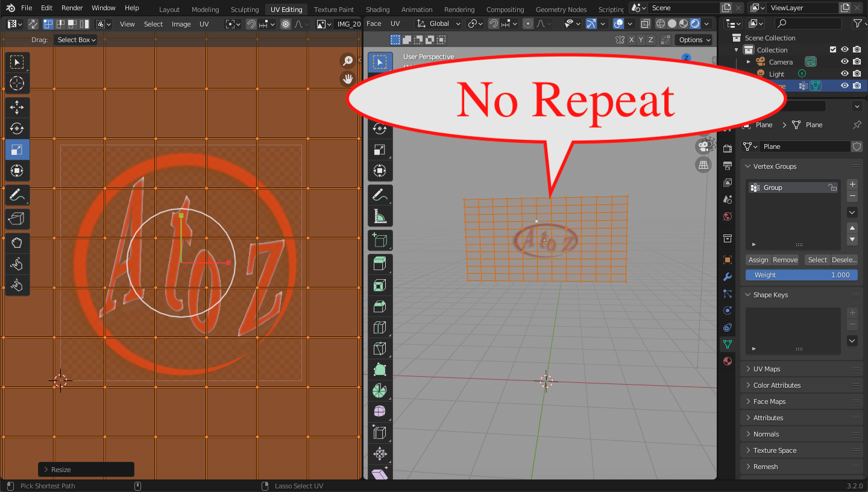Screen dimensions: 868x492
Task: Hide the Camera object in viewport
Action: click(x=844, y=62)
